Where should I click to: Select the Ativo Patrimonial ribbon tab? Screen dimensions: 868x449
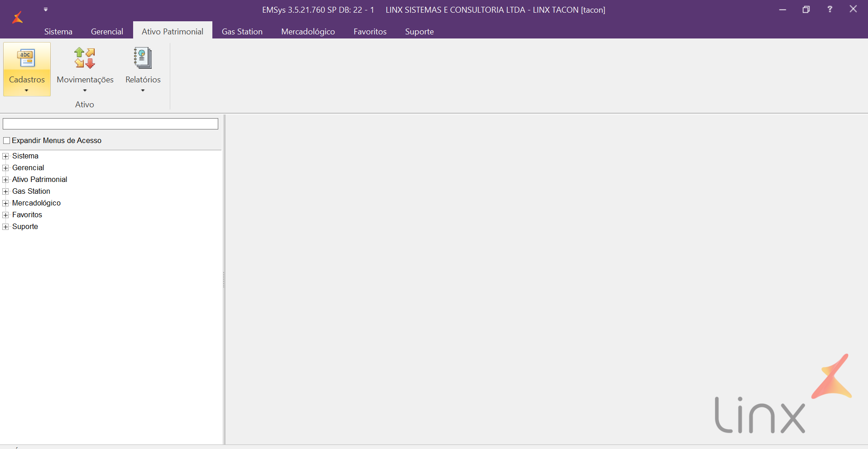[x=173, y=31]
